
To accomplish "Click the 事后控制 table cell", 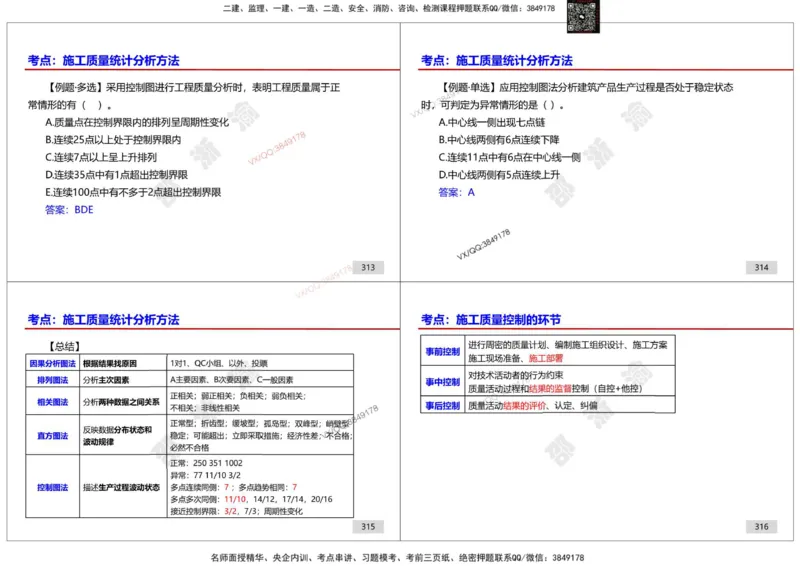I will tap(443, 405).
